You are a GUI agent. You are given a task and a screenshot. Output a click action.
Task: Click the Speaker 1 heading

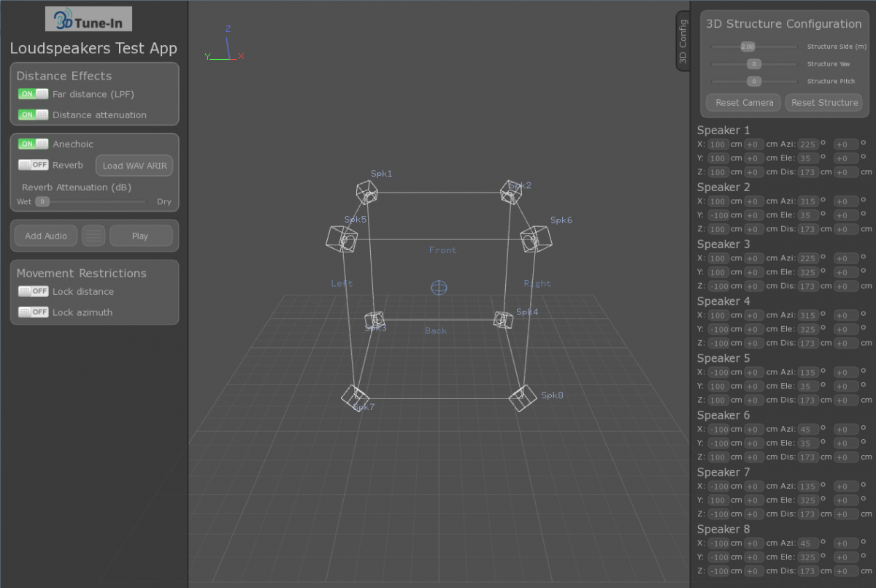click(723, 130)
